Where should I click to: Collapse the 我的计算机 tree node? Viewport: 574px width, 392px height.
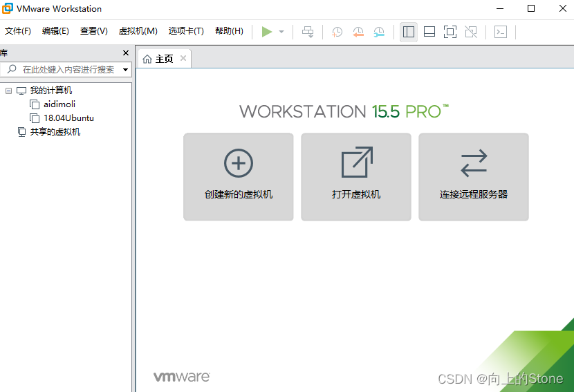pyautogui.click(x=9, y=91)
